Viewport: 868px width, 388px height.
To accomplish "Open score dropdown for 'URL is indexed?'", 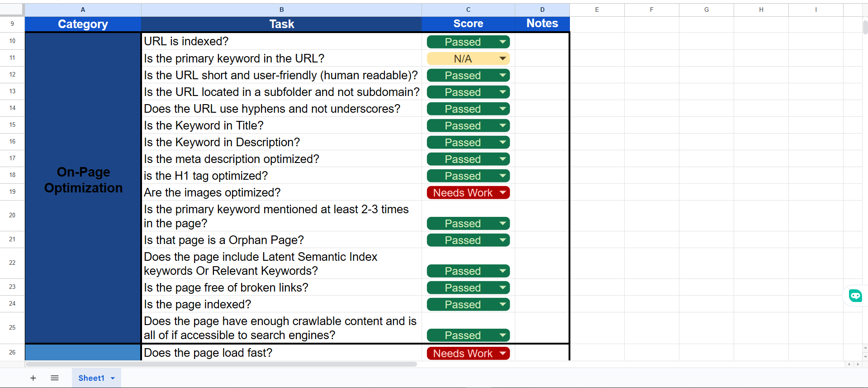I will pyautogui.click(x=503, y=42).
